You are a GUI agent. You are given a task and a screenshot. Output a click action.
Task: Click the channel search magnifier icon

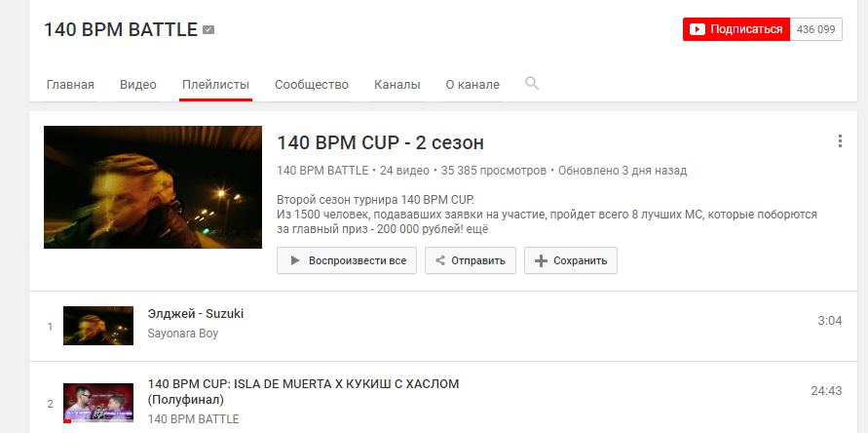tap(532, 84)
